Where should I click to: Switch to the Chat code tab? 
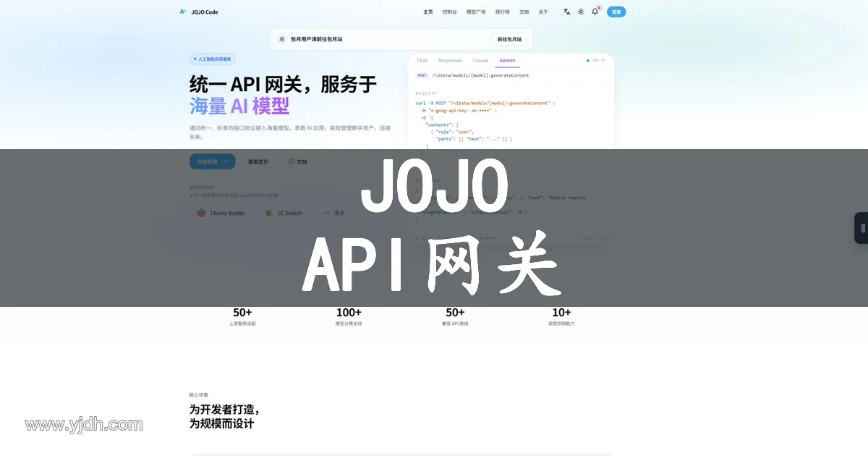[x=422, y=61]
